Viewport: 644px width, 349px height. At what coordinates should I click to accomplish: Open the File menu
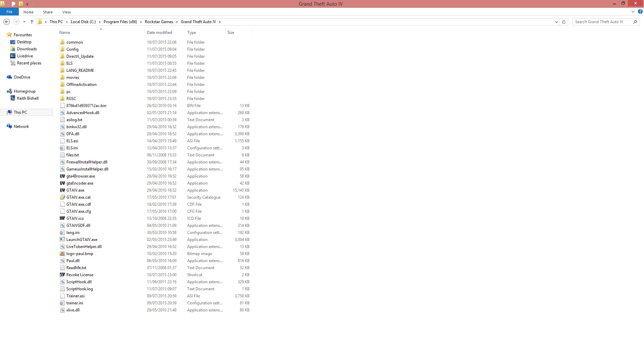coord(9,12)
